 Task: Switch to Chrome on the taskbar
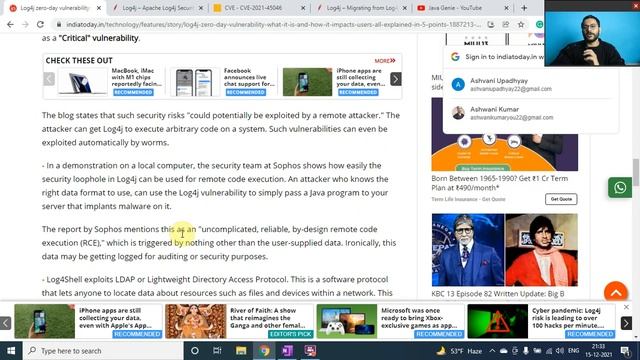pyautogui.click(x=264, y=351)
